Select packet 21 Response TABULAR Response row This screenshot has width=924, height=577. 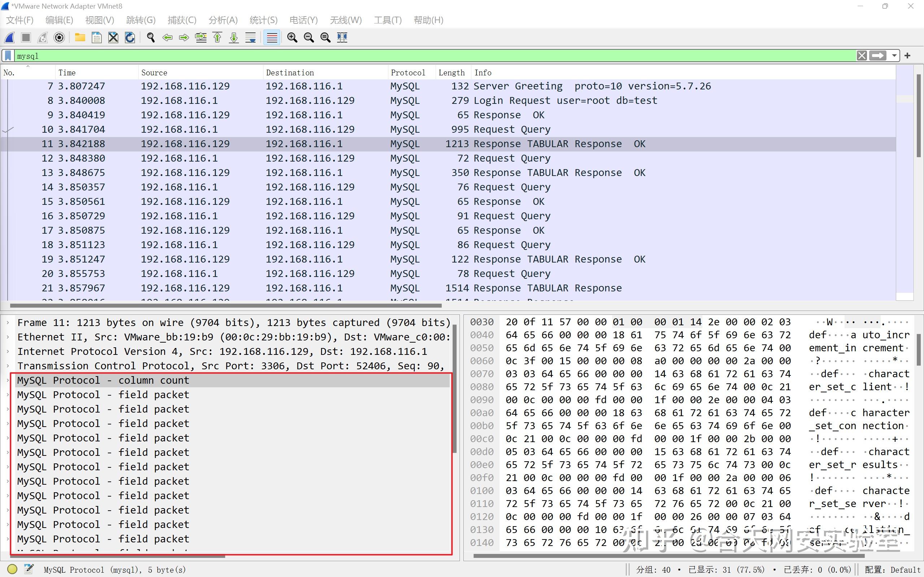(267, 288)
